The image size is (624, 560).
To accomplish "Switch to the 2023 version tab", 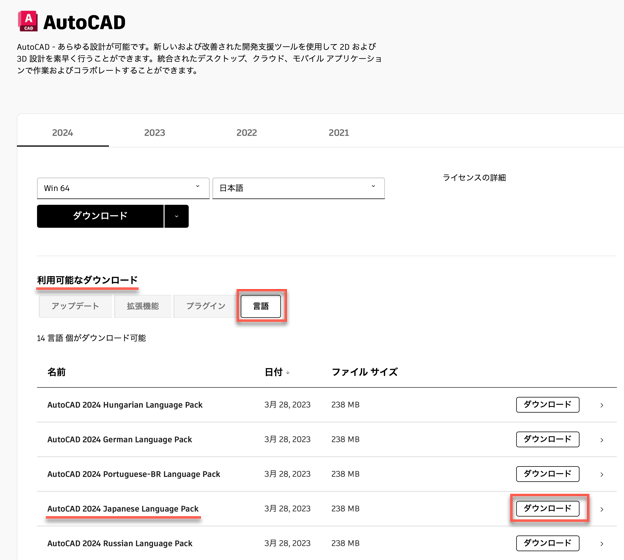I will (154, 133).
